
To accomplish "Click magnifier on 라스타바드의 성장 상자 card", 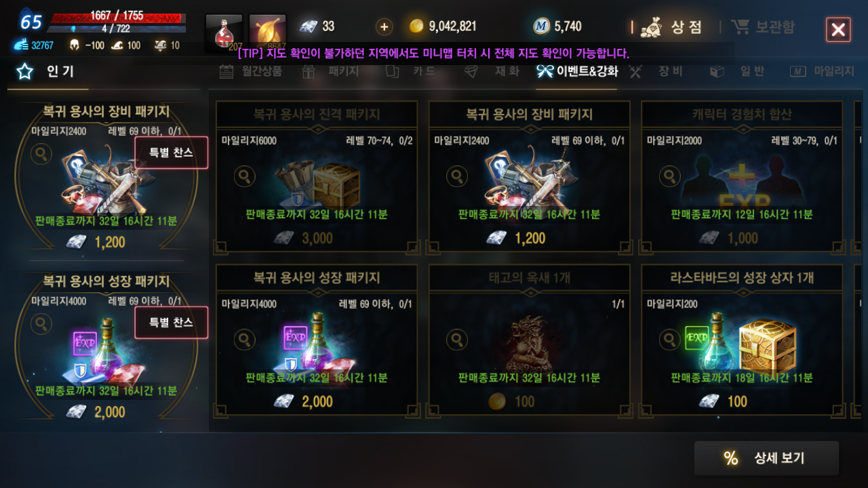I will tap(670, 340).
